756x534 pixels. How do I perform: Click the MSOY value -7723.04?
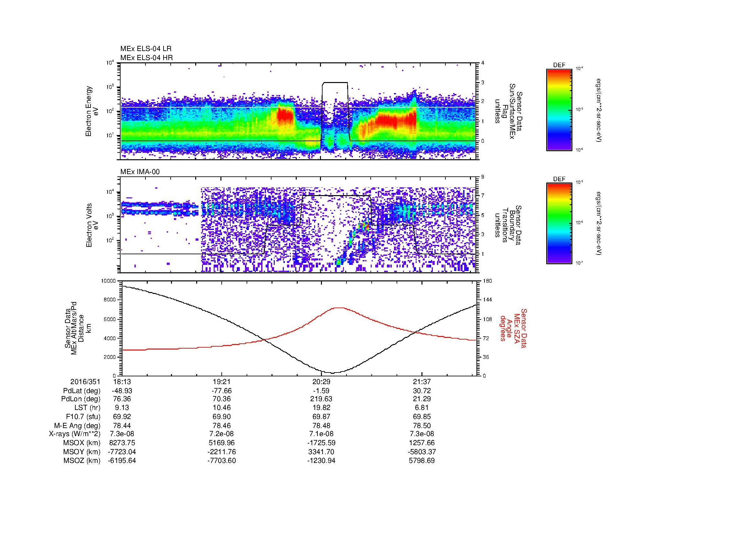point(122,452)
